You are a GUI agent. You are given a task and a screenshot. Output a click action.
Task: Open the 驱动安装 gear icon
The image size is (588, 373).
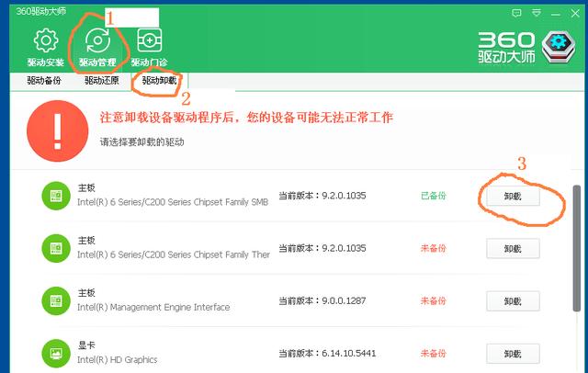[x=46, y=40]
